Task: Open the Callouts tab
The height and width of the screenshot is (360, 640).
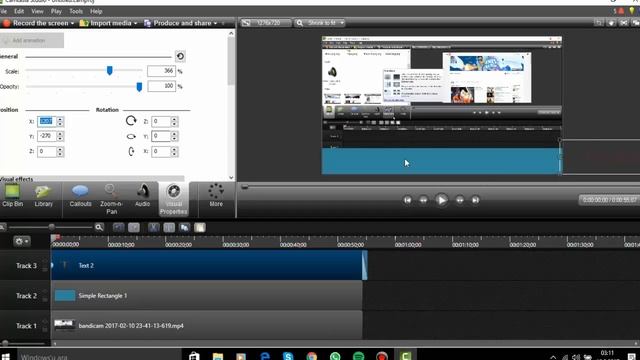Action: point(80,196)
